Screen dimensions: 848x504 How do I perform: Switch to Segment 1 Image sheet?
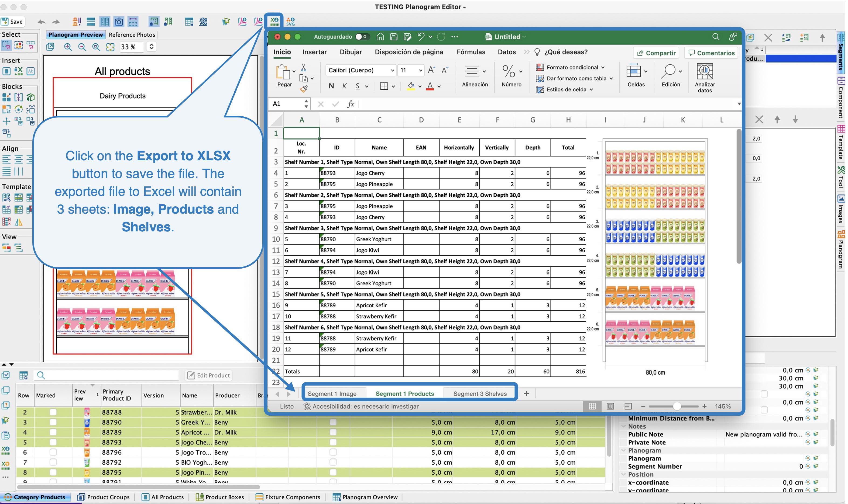click(332, 394)
